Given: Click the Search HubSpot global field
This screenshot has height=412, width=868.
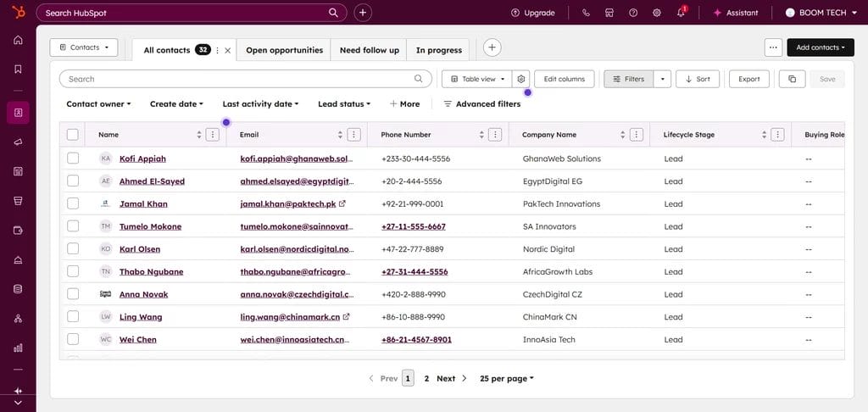Looking at the screenshot, I should (192, 13).
